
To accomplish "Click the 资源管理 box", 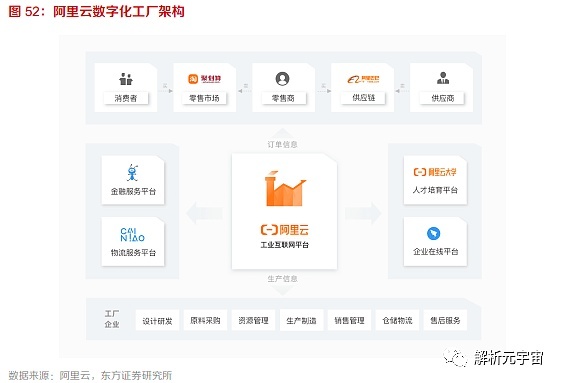I will 253,320.
